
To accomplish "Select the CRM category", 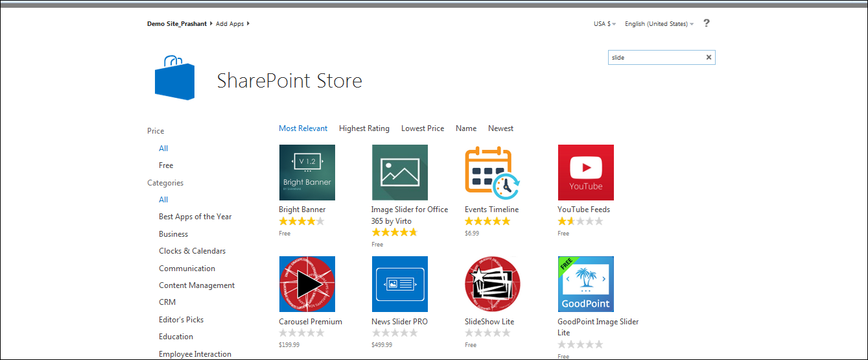I will (x=167, y=302).
